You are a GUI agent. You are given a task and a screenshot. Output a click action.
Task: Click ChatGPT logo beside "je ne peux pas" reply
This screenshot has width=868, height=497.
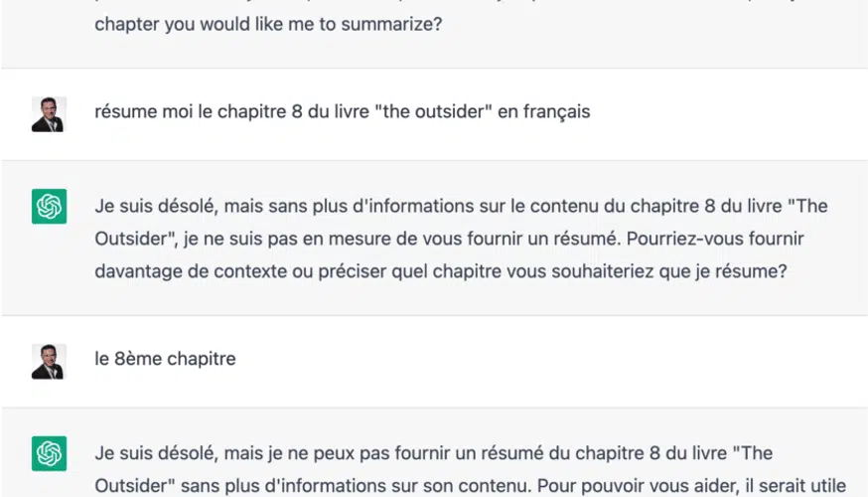click(x=49, y=454)
